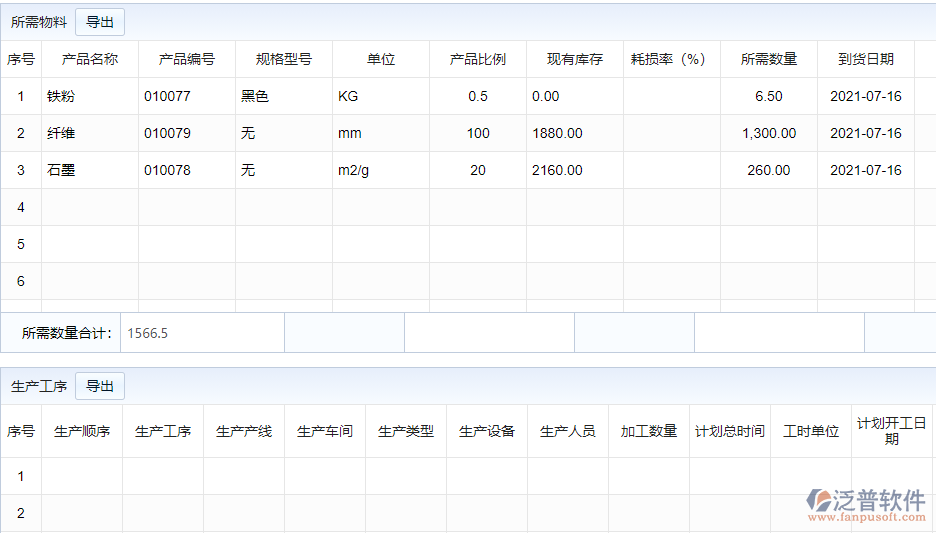Select the 生产设备 column header

(487, 431)
